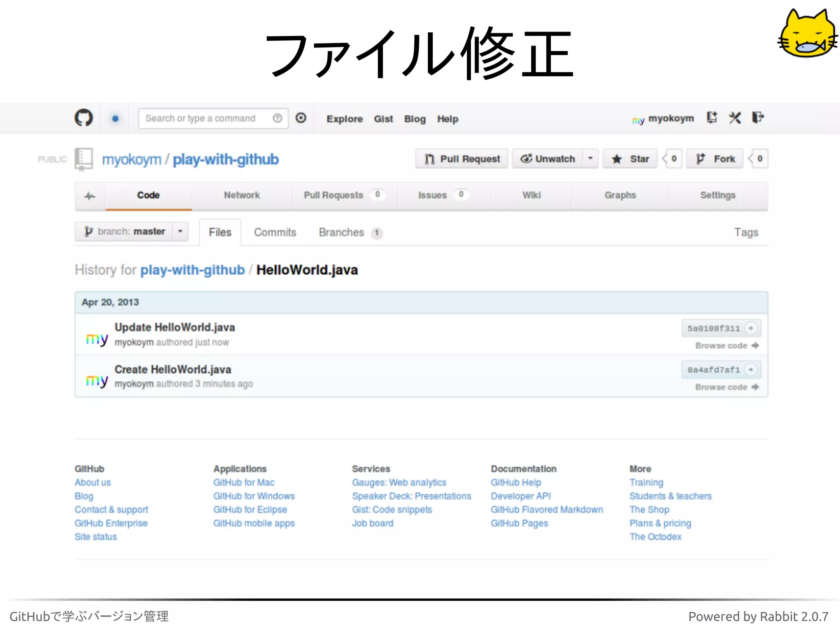This screenshot has width=840, height=630.
Task: Open the Unwatch dropdown arrow
Action: tap(590, 158)
